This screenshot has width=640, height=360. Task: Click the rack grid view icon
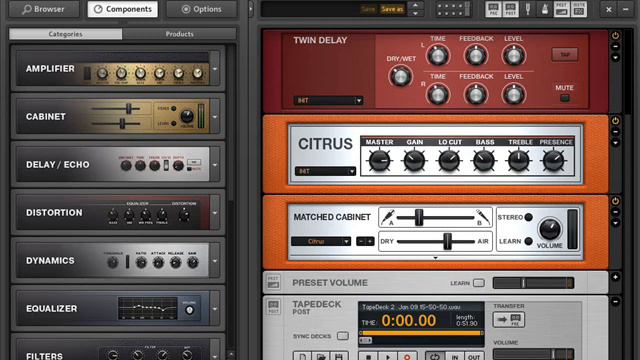coord(453,9)
